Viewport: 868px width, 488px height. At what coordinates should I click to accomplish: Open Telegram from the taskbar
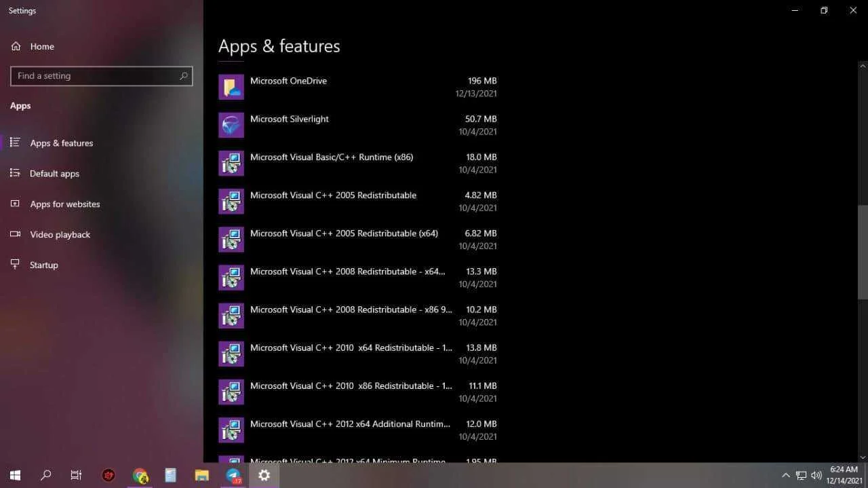pos(233,475)
